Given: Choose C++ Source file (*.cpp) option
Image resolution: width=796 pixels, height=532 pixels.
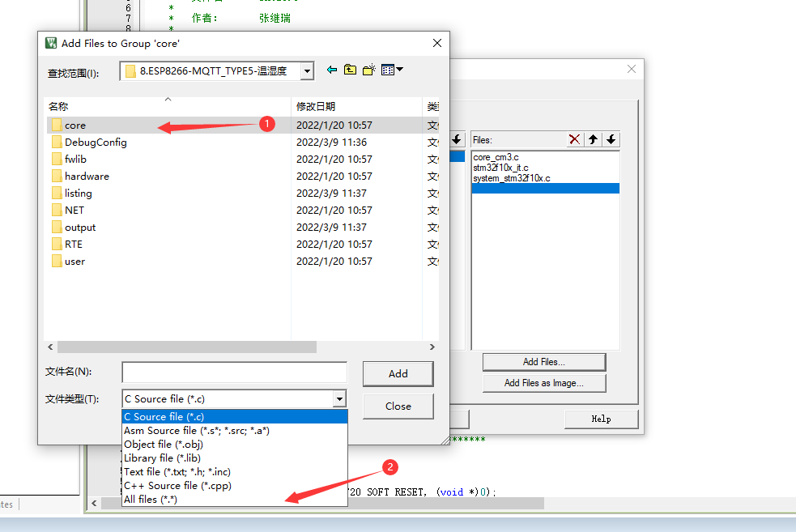Looking at the screenshot, I should (x=235, y=485).
